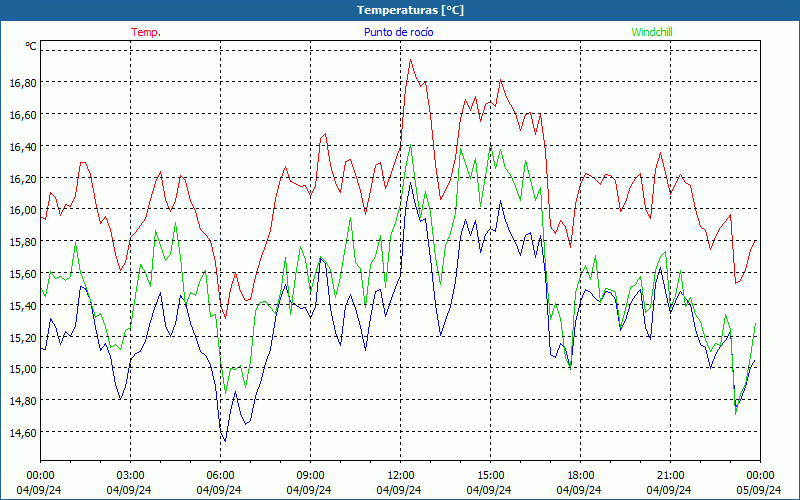Image resolution: width=800 pixels, height=500 pixels.
Task: Click the 15:00 time label on the x-axis
Action: click(x=490, y=476)
